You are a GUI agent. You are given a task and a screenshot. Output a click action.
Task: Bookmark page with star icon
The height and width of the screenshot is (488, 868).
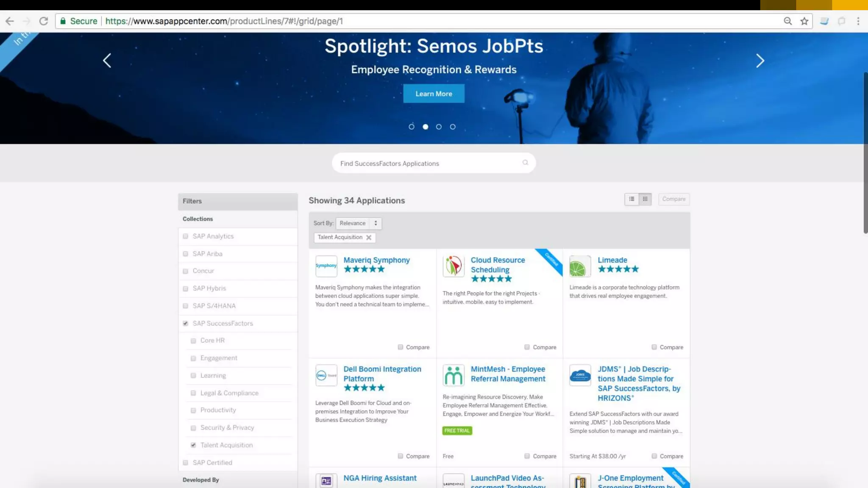click(804, 21)
